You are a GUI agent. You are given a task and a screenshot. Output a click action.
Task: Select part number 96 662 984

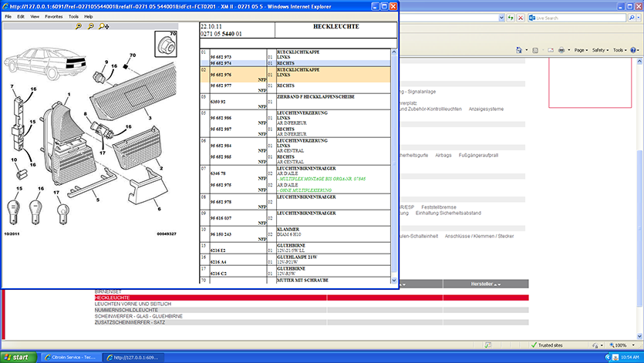point(221,146)
